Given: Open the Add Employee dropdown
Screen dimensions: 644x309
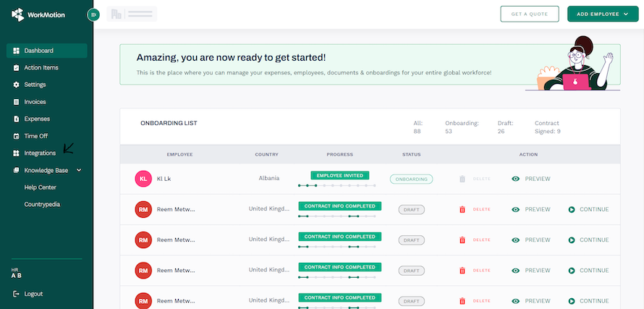Looking at the screenshot, I should click(x=602, y=14).
